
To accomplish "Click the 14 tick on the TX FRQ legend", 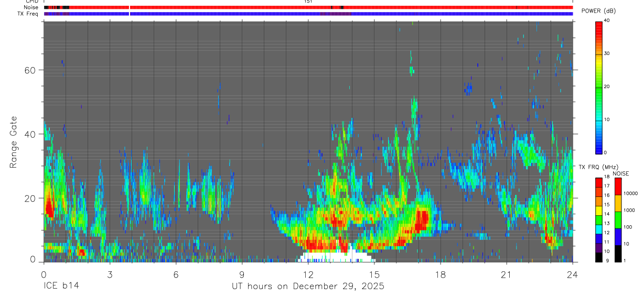I will click(x=606, y=214).
